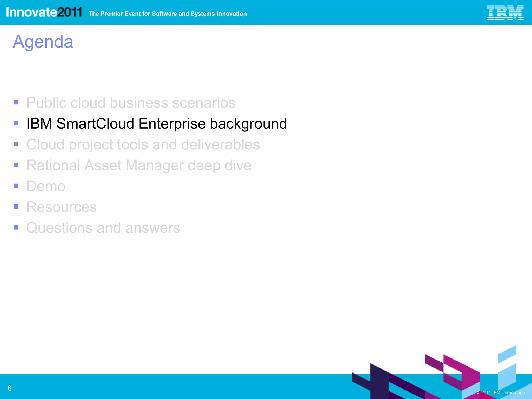Click the 'Resources' agenda item
The height and width of the screenshot is (399, 532).
[x=62, y=207]
